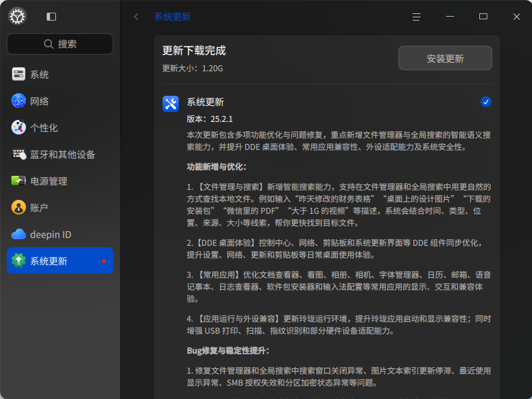
Task: Click the 电源管理 battery icon
Action: coord(19,181)
